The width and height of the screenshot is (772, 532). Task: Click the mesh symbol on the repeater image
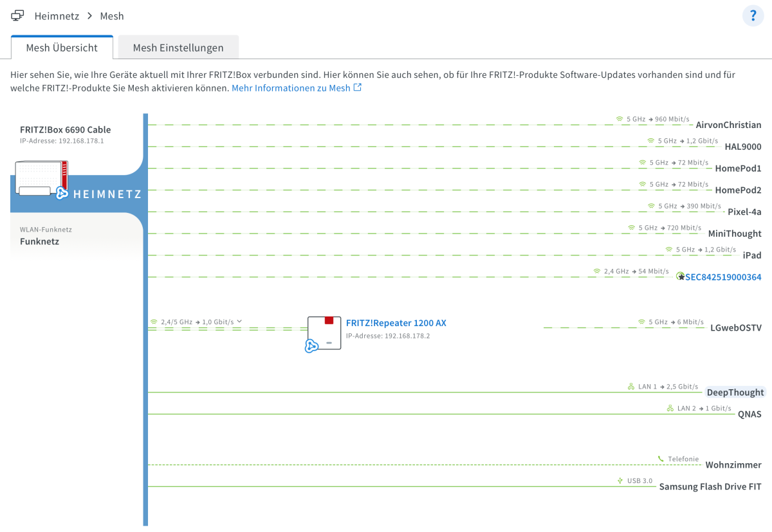pyautogui.click(x=312, y=347)
